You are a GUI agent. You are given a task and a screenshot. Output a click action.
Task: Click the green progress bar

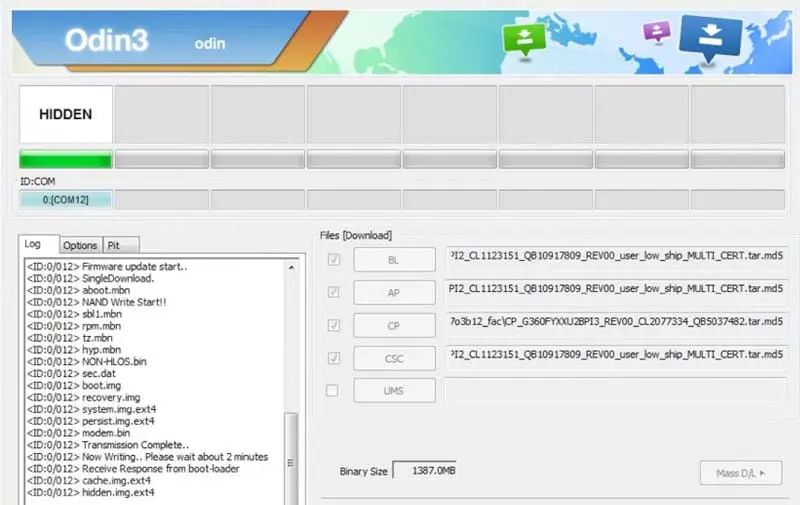coord(66,160)
